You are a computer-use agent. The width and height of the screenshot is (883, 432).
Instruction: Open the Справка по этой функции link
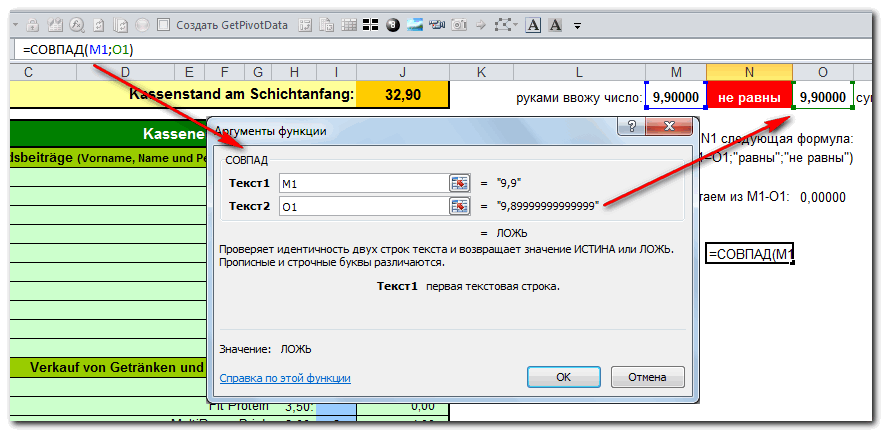point(285,378)
